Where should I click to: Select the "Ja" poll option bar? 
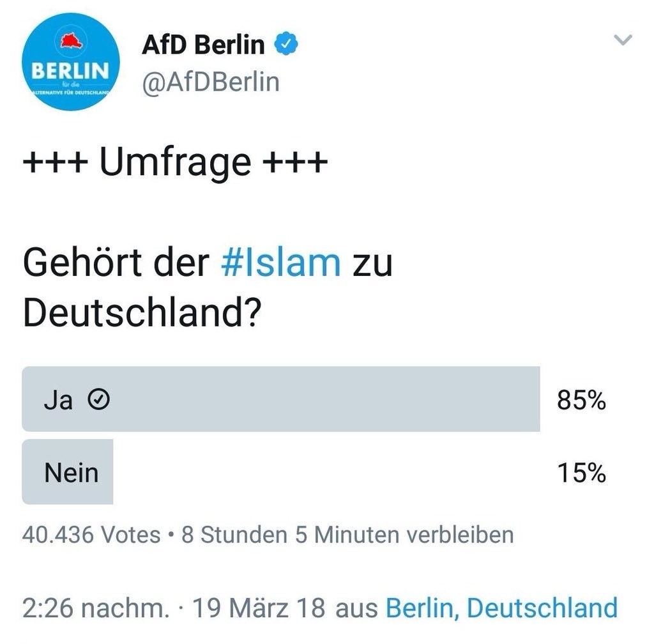pyautogui.click(x=280, y=399)
